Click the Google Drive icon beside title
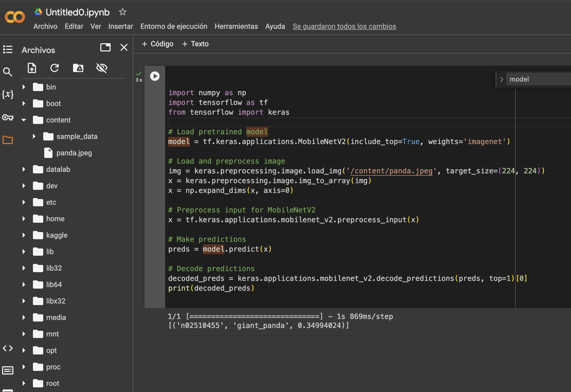Viewport: 571px width, 392px height. tap(38, 12)
